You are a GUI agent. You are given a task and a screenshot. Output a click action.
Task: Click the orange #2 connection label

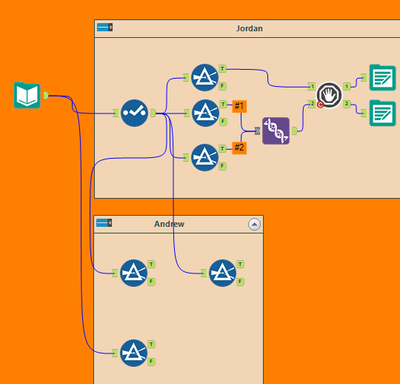(239, 148)
